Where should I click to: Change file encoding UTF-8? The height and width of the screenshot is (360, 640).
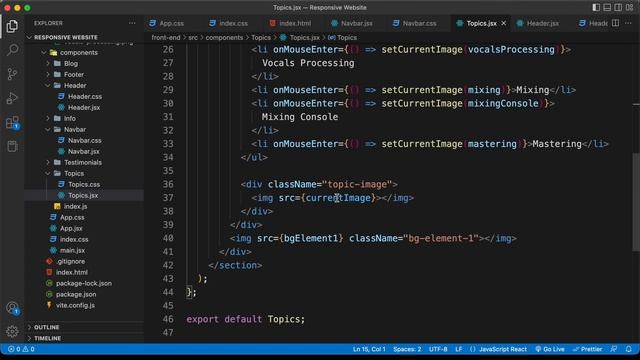tap(438, 349)
